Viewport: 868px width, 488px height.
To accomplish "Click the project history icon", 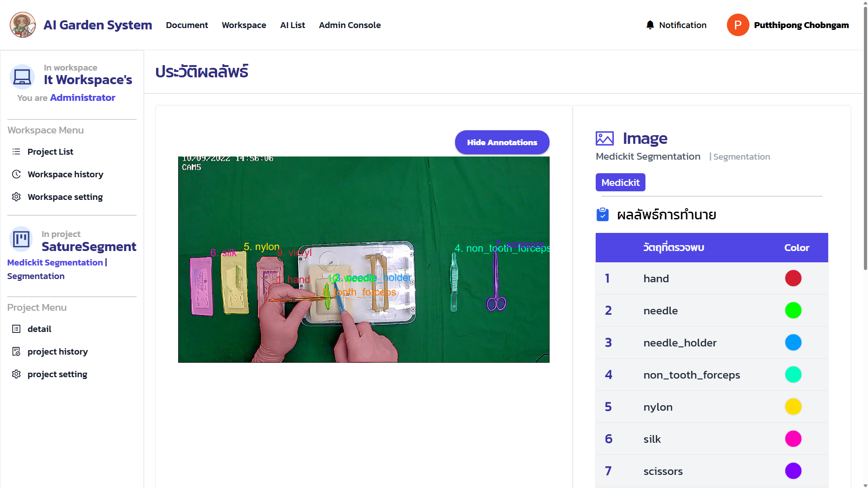I will point(16,351).
